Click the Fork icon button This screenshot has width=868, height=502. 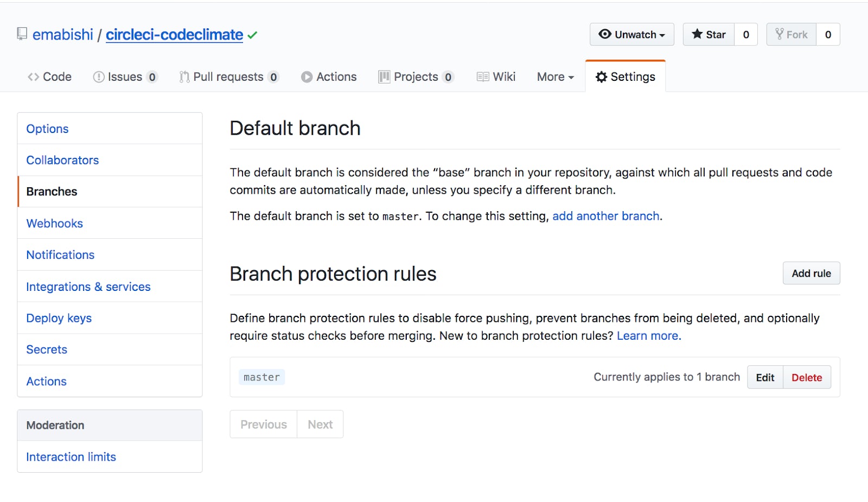[x=791, y=35]
